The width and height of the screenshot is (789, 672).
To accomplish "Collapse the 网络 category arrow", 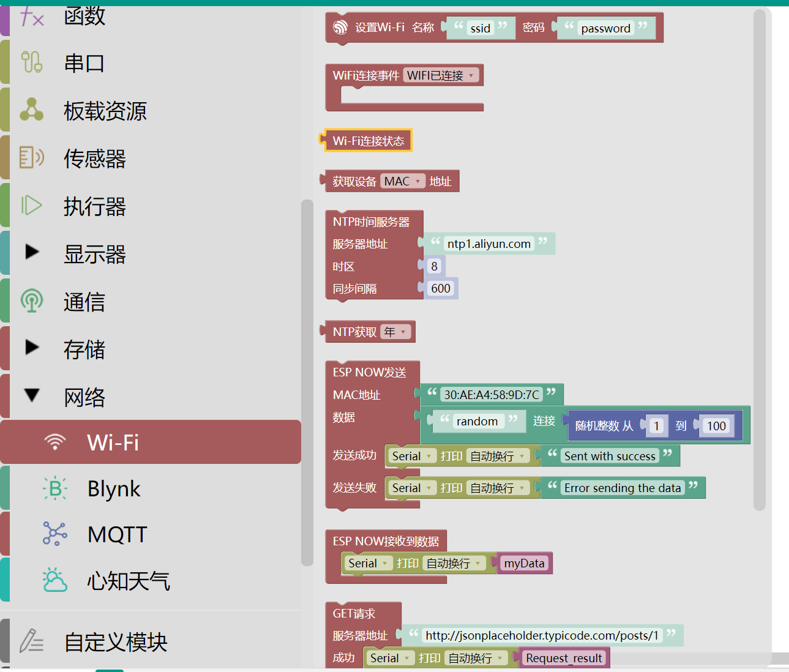I will coord(32,395).
